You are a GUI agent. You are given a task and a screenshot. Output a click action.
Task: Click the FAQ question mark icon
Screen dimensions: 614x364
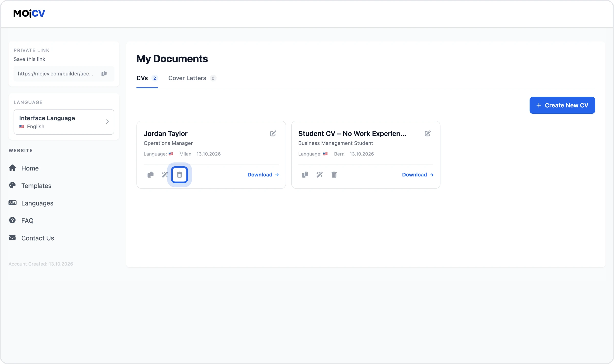coord(12,220)
